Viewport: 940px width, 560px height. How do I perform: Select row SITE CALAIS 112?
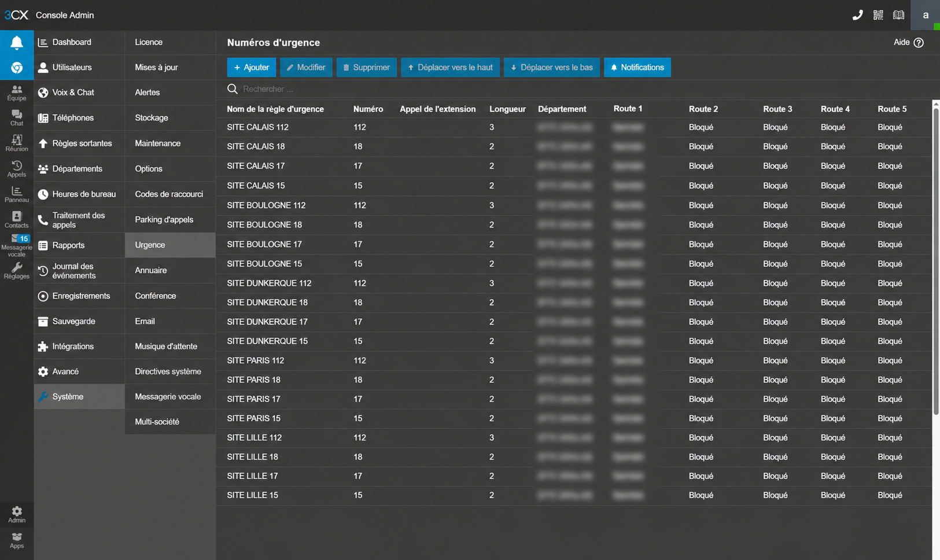coord(574,127)
